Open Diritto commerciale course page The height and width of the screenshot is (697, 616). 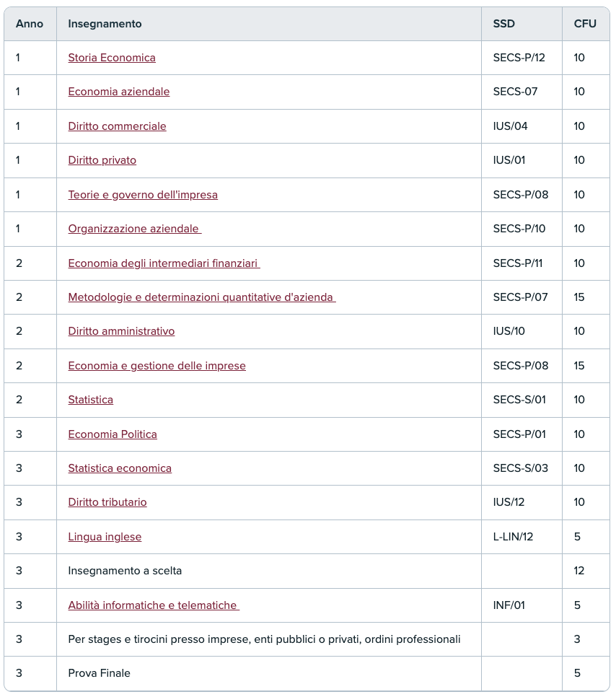tap(117, 126)
